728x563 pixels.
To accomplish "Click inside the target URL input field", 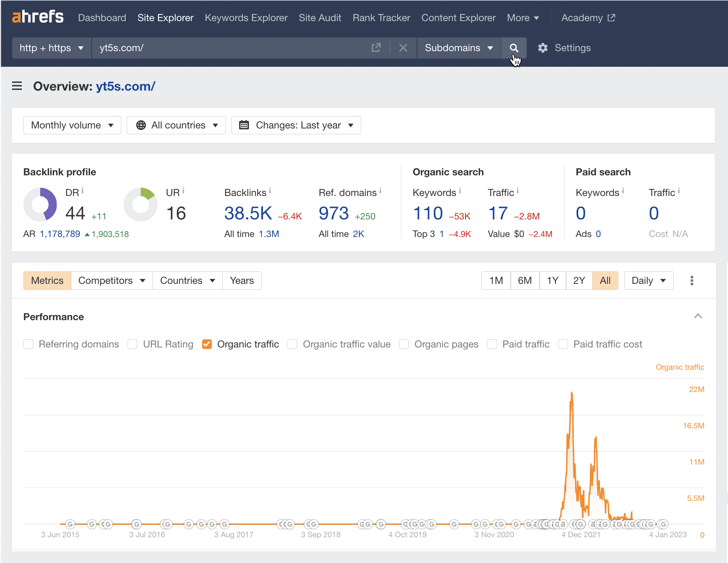I will click(234, 48).
